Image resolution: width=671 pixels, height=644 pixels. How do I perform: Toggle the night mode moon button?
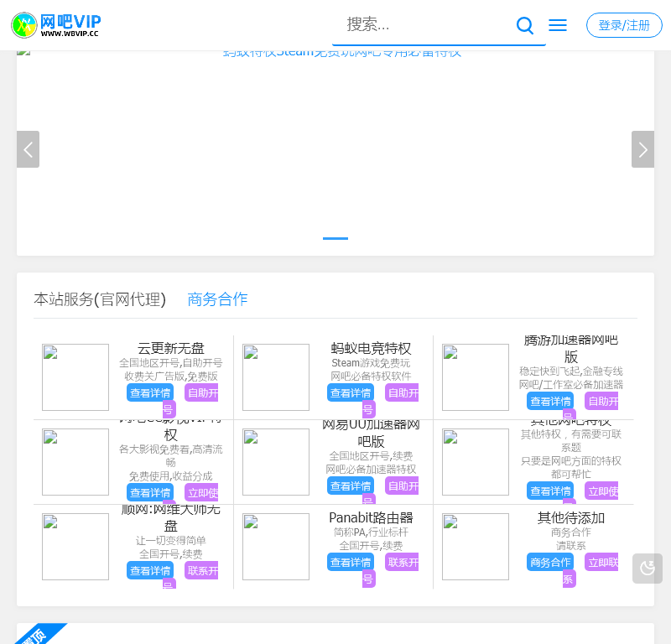(x=647, y=569)
